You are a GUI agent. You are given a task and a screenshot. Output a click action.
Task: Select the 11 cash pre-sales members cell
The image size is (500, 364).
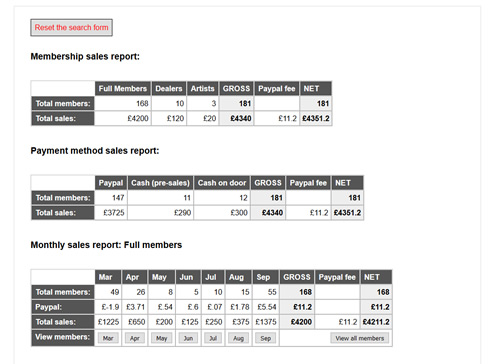click(x=160, y=198)
